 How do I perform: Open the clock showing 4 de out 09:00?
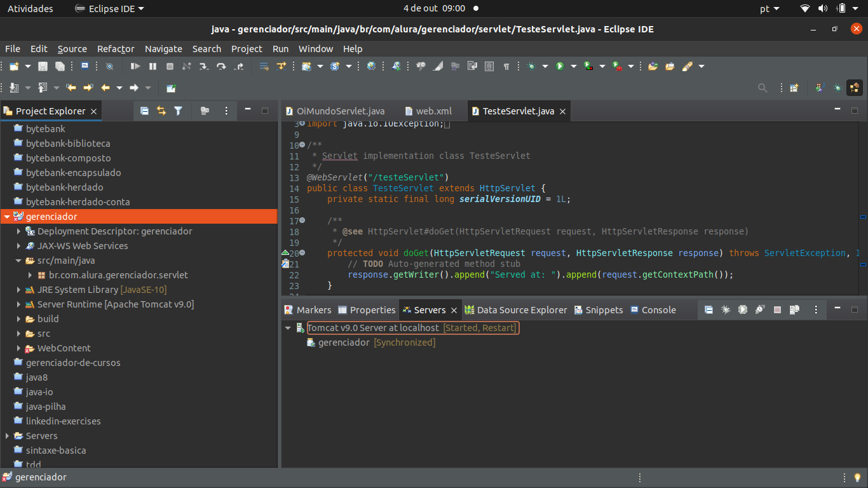(x=435, y=8)
